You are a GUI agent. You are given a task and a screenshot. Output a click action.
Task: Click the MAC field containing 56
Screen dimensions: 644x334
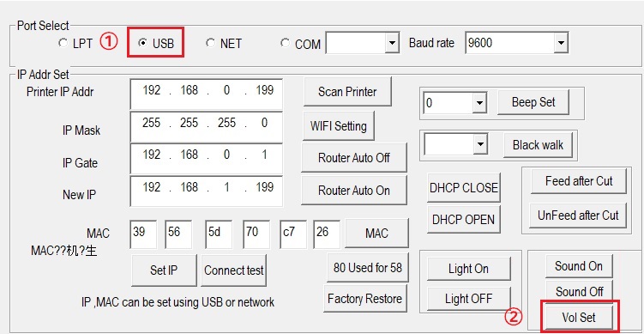tap(178, 234)
